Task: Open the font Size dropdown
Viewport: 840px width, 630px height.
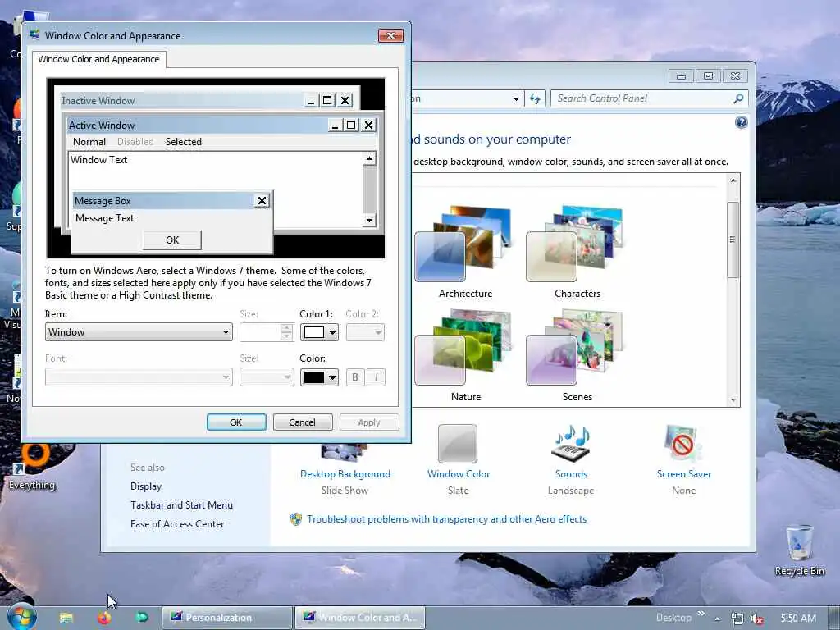Action: [x=267, y=377]
